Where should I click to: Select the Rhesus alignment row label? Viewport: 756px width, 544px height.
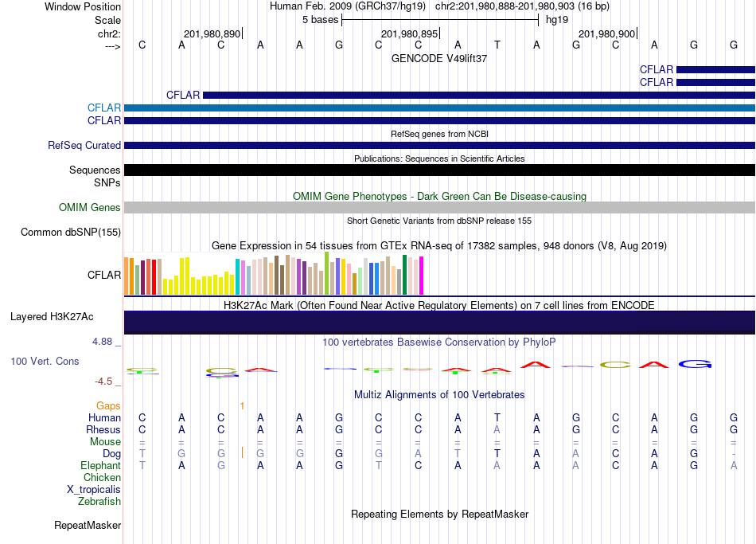pos(103,429)
